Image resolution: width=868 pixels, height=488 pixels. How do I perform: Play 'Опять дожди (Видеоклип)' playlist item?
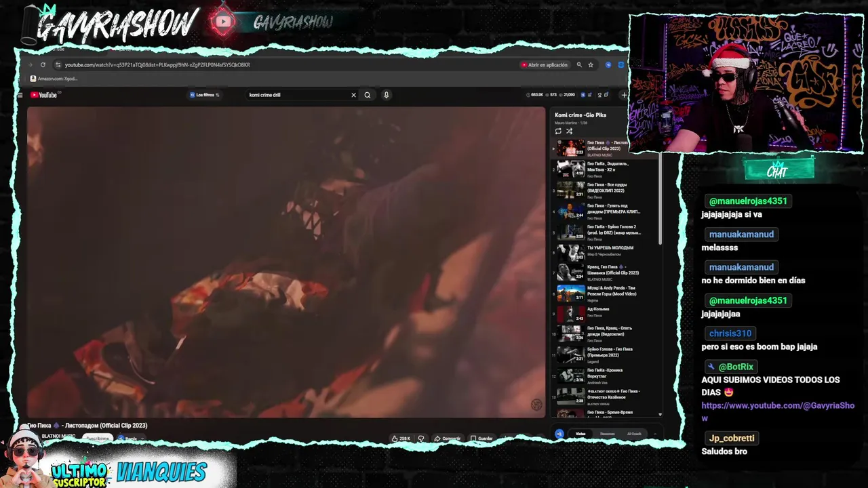click(x=605, y=333)
